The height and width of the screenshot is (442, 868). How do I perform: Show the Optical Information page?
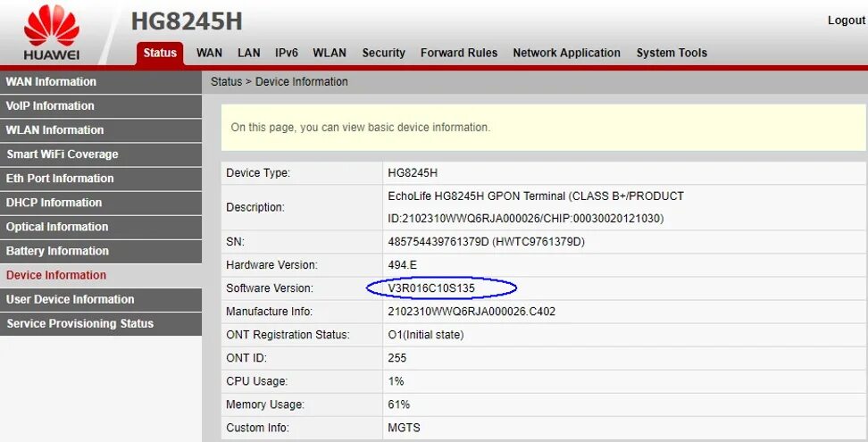pyautogui.click(x=101, y=227)
